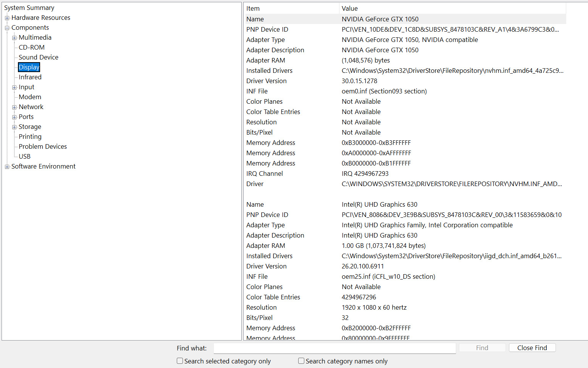The image size is (588, 368).
Task: Click INF File oem25.inf value
Action: (388, 276)
